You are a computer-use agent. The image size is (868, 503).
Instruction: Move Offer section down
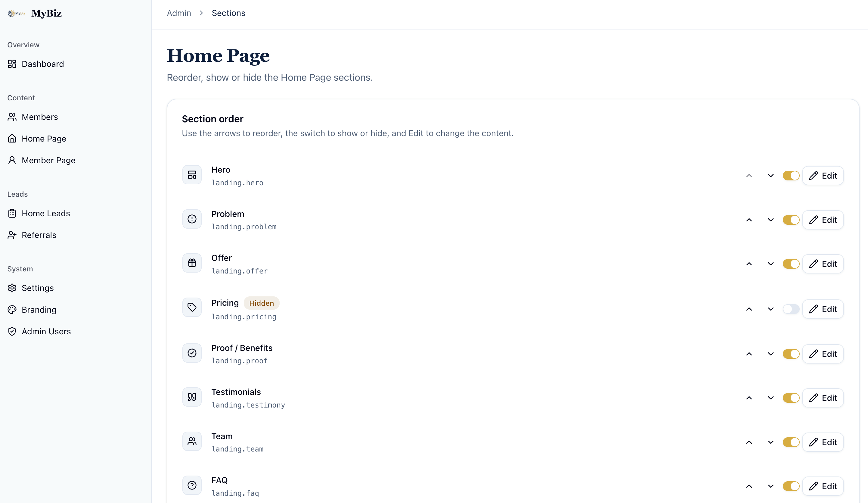click(771, 264)
